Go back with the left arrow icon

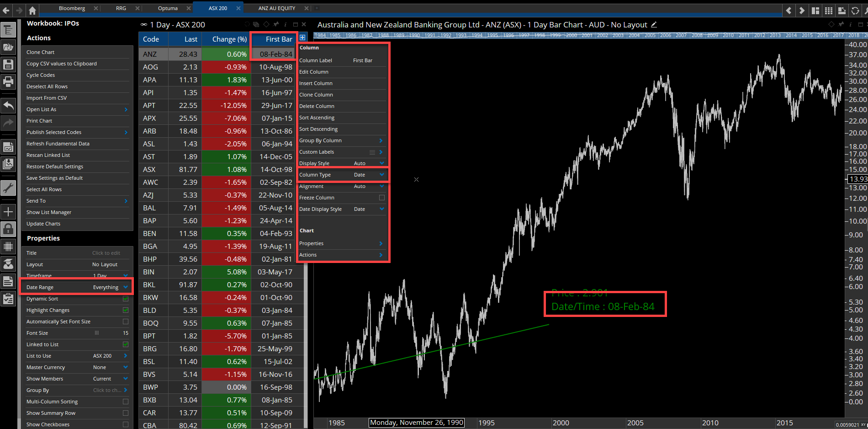click(6, 10)
